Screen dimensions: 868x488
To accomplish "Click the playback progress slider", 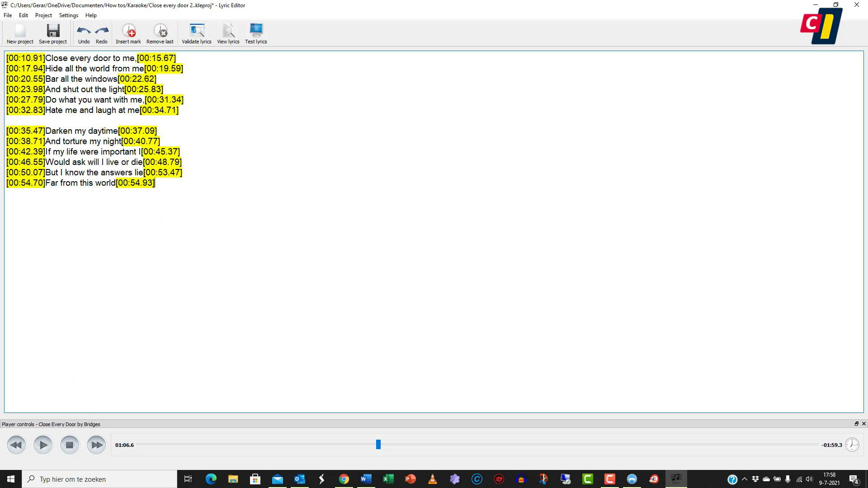I will click(378, 445).
